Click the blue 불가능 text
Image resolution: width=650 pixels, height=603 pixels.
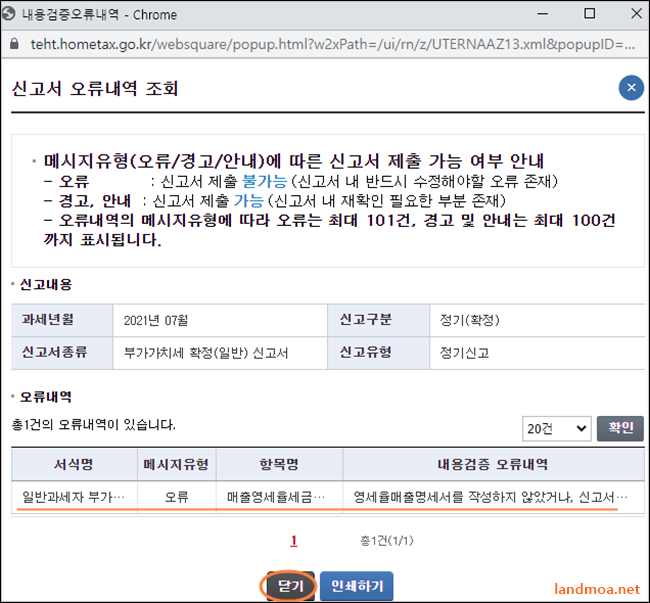click(264, 182)
